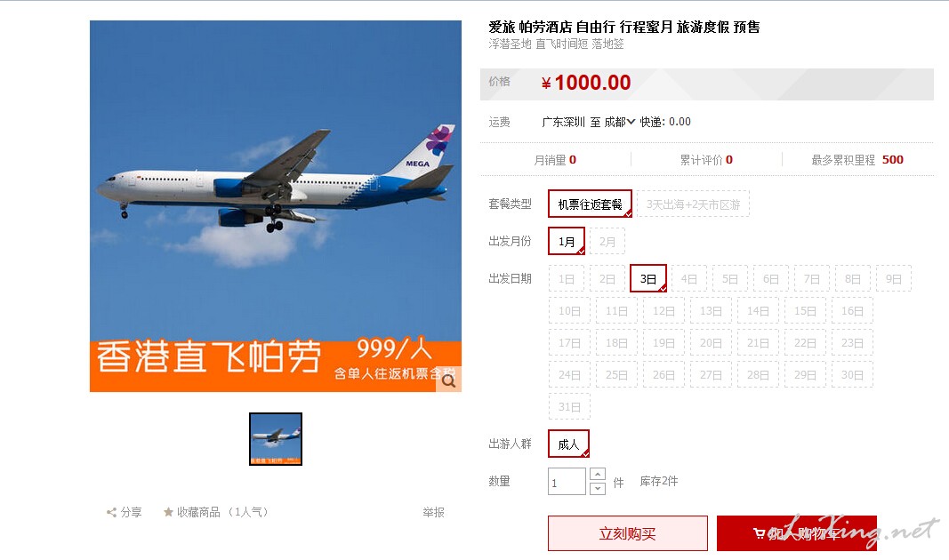The image size is (949, 560).
Task: Click the airplane thumbnail under main image
Action: pos(276,439)
